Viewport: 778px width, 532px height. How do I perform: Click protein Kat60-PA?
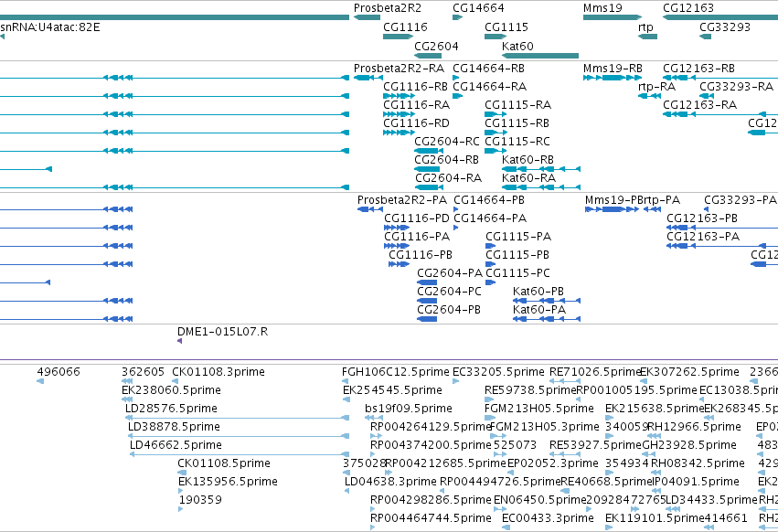coord(538,310)
